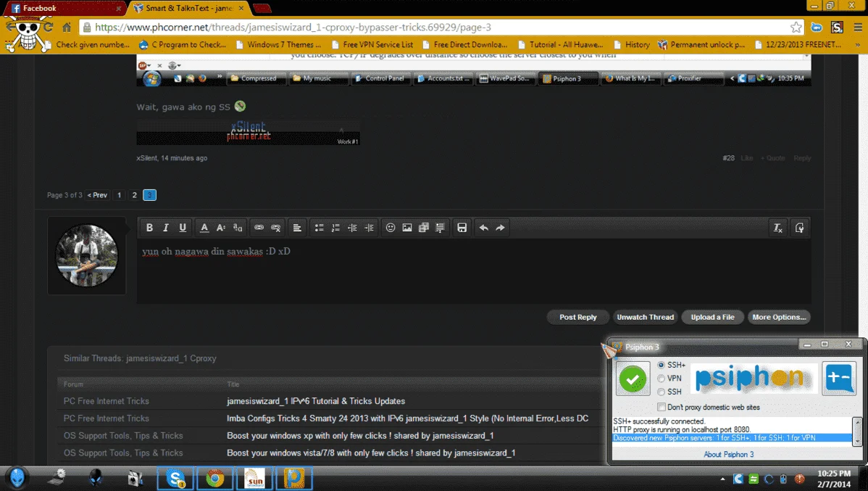Go to page 2 of thread

(x=135, y=195)
